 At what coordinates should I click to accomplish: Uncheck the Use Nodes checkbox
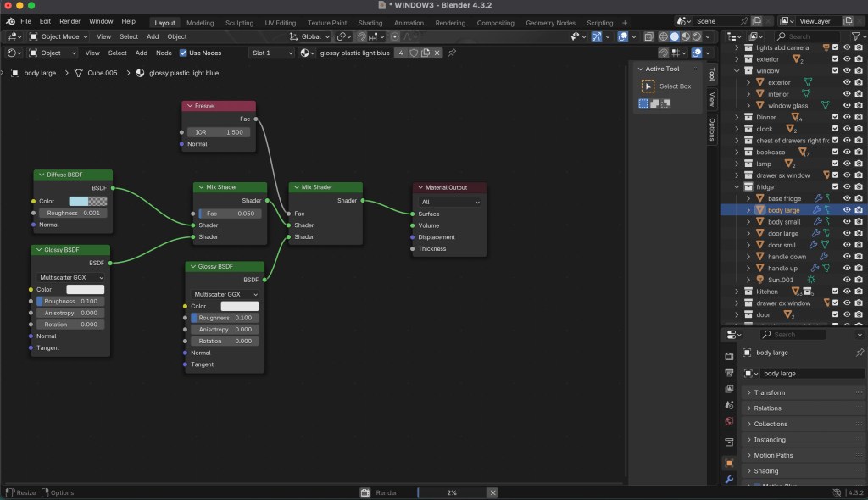coord(183,53)
